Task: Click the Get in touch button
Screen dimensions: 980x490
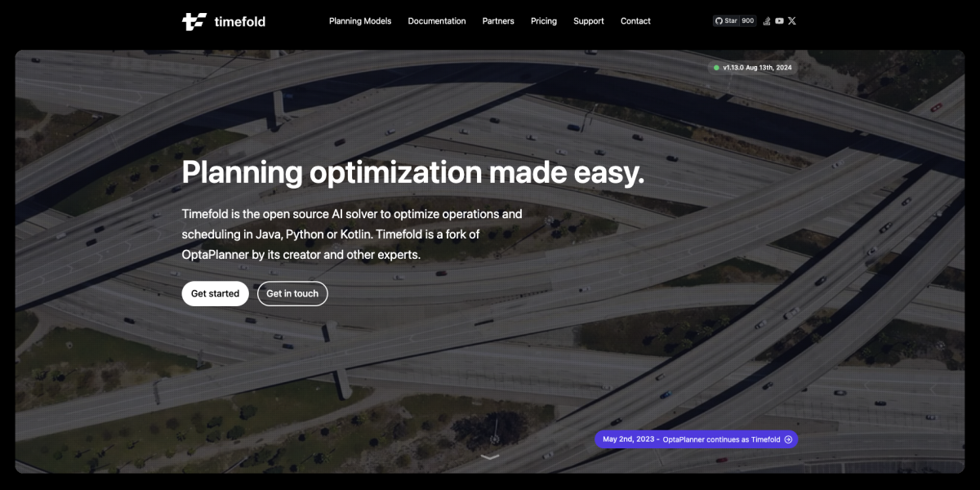Action: [292, 294]
